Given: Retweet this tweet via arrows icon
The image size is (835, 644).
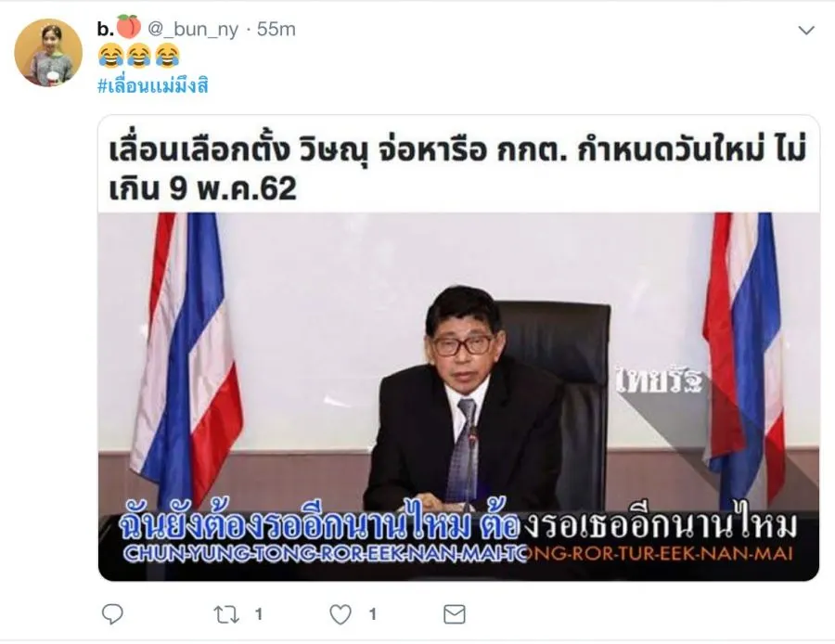Looking at the screenshot, I should pyautogui.click(x=226, y=614).
